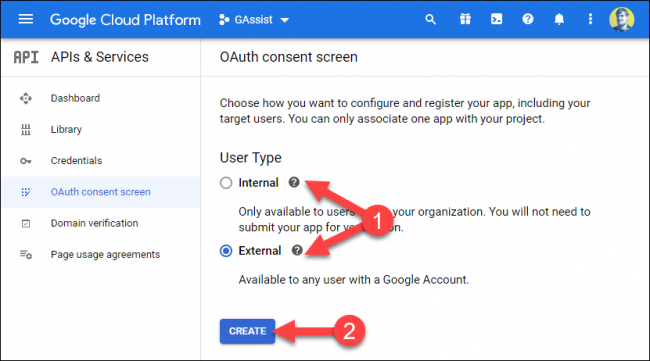Open the gift free trial icon

point(465,19)
